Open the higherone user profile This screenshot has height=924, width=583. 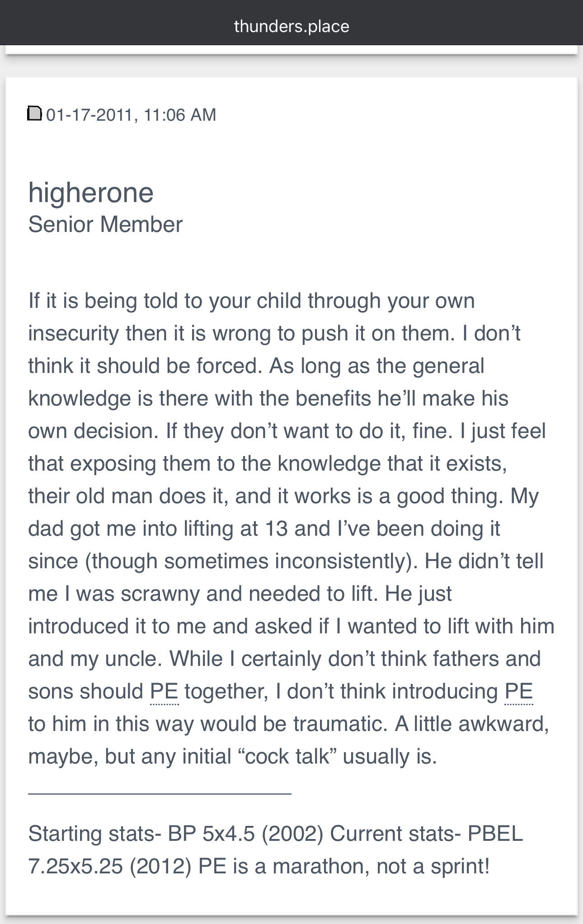coord(91,193)
